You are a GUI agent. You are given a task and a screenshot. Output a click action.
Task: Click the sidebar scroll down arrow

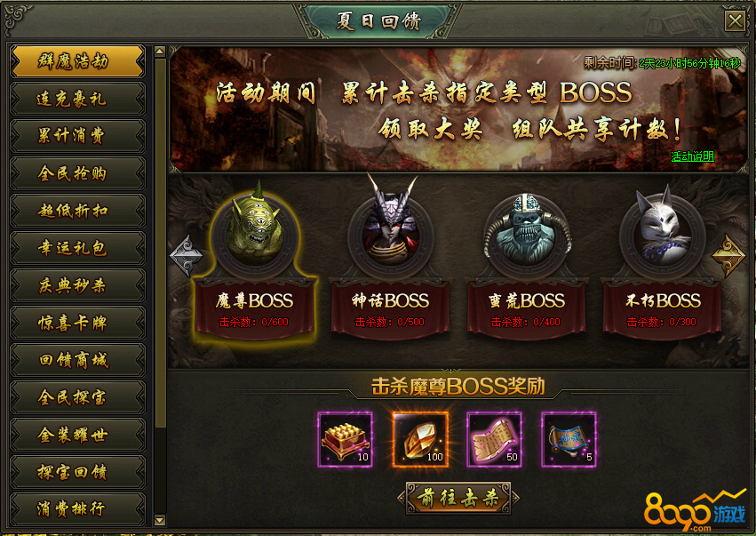[160, 520]
